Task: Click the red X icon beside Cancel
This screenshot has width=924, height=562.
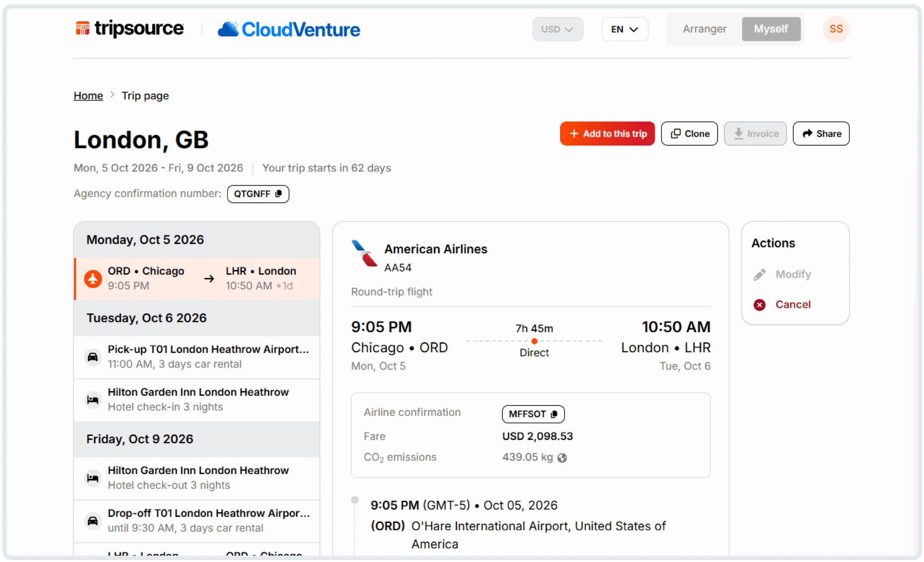Action: click(x=759, y=304)
